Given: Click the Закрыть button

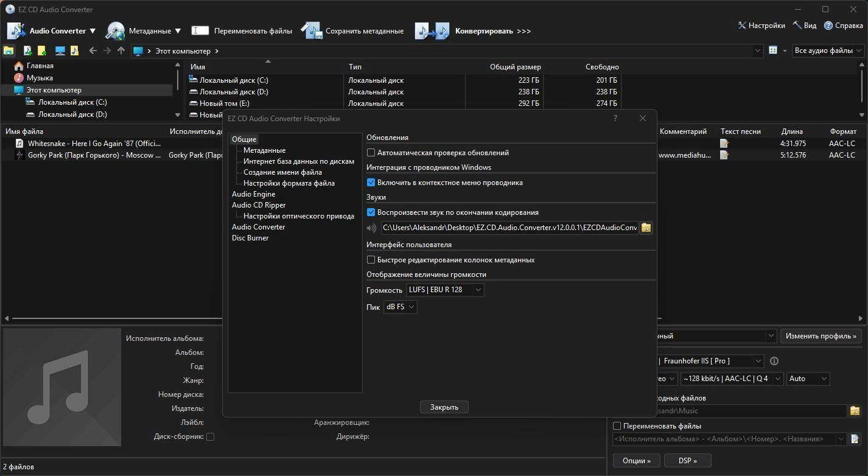Looking at the screenshot, I should click(x=444, y=407).
